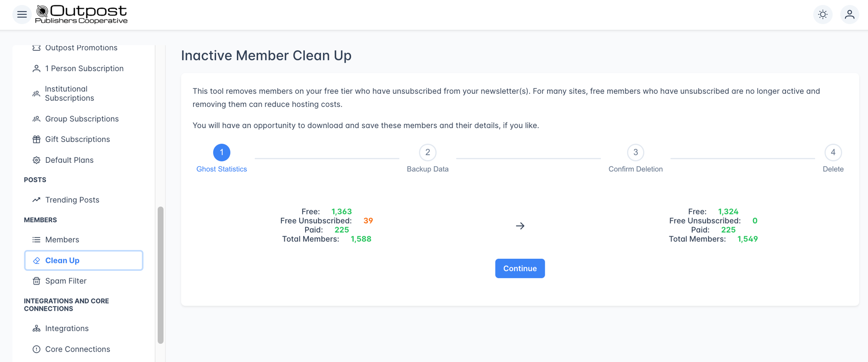Open the user account profile icon
The image size is (868, 362).
click(849, 15)
